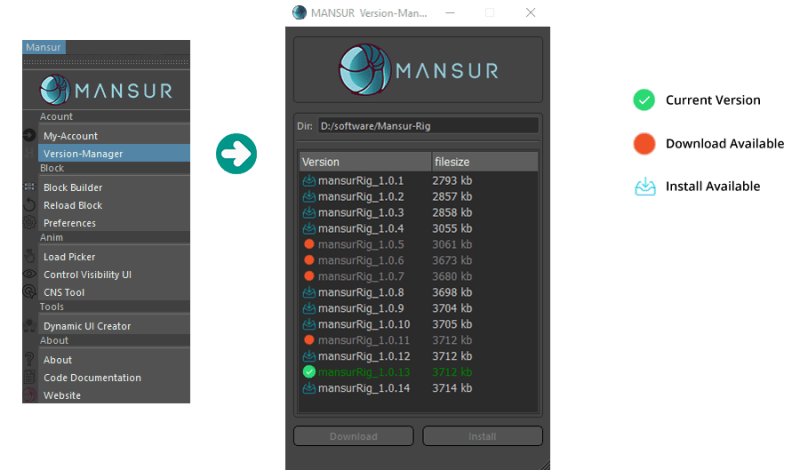Click the 3055 kb filesize cell
Screen dimensions: 800x470
(452, 228)
